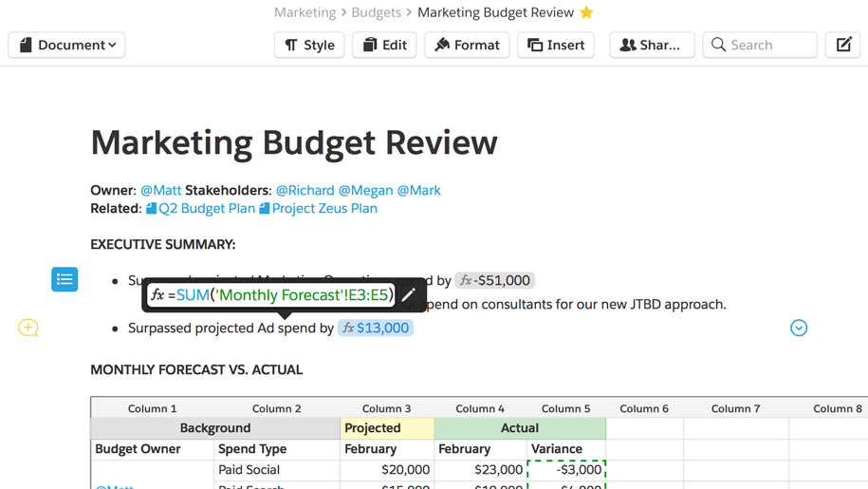Click the blue list formatting icon

(x=65, y=279)
